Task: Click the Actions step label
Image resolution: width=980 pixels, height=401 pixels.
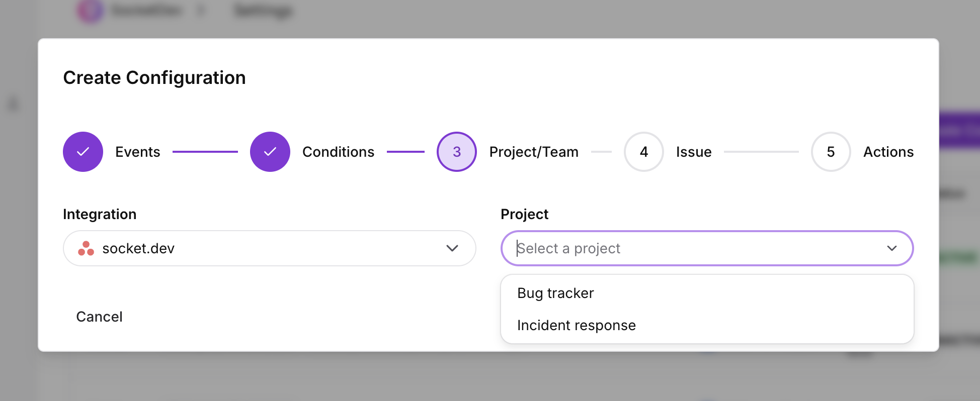Action: [888, 152]
